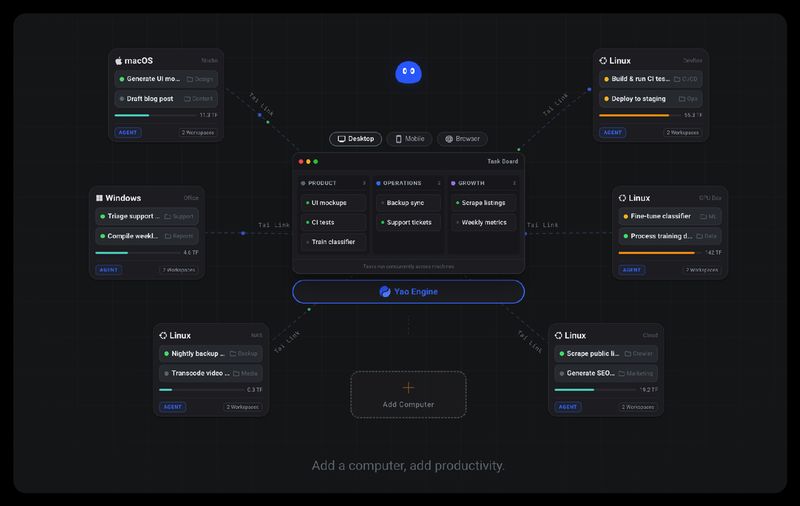Open Support folder tag beside Triage support
The height and width of the screenshot is (506, 800).
coord(179,216)
